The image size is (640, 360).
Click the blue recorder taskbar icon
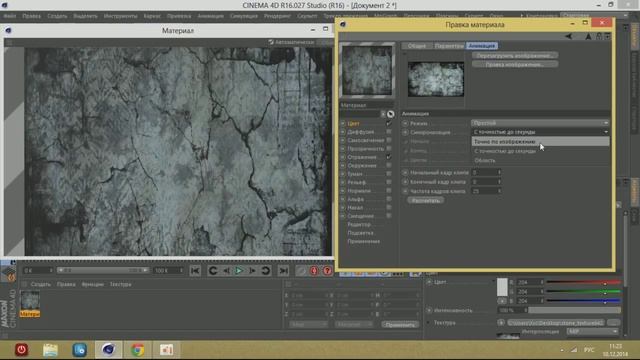[x=80, y=350]
